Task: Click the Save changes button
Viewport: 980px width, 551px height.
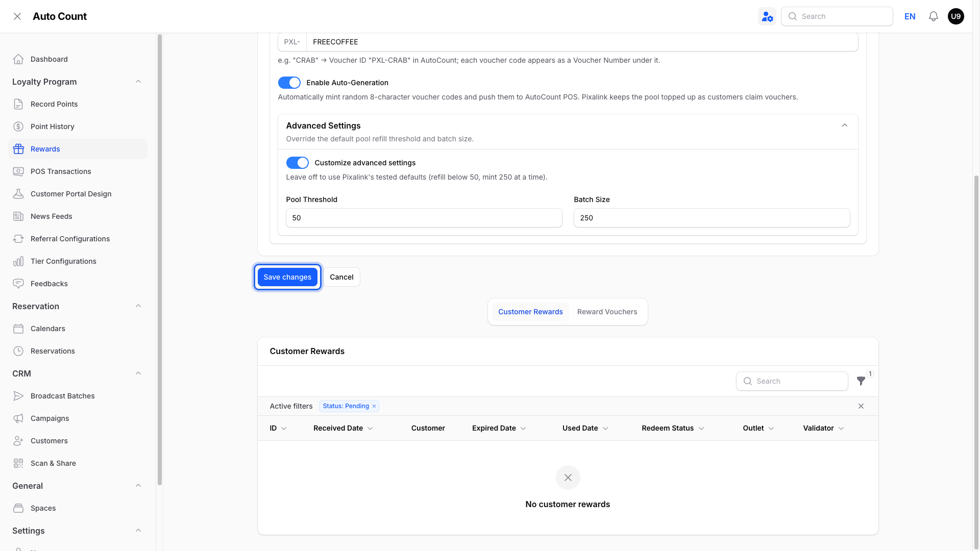Action: point(287,277)
